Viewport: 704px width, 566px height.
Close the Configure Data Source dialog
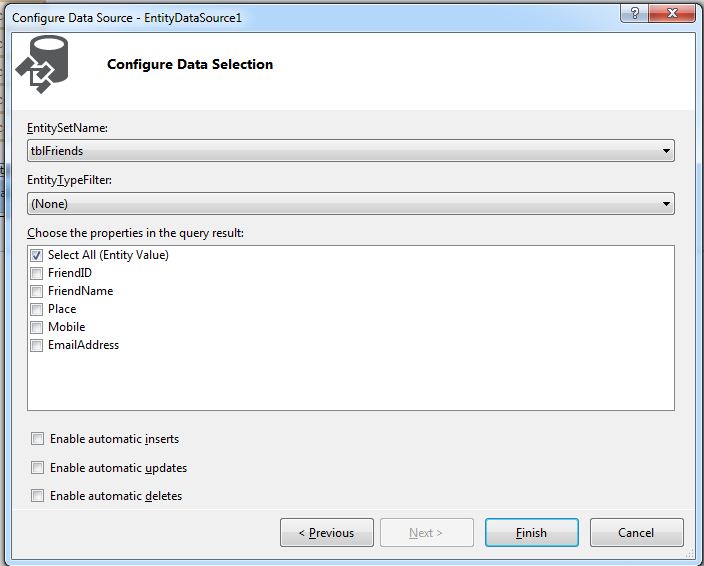coord(672,13)
